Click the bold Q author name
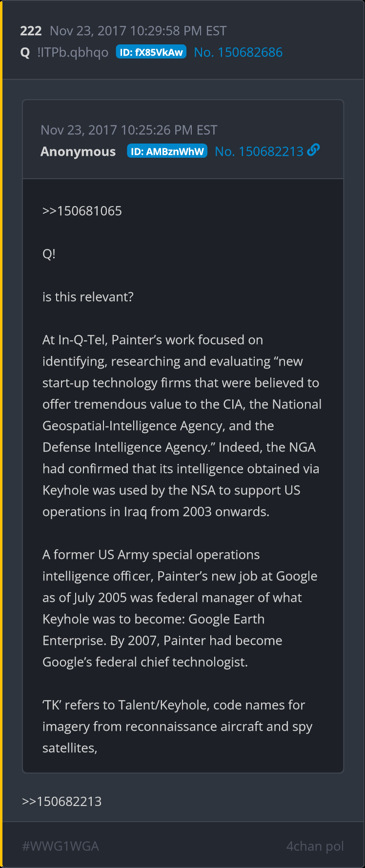Screen dimensions: 365x868 click(x=25, y=52)
